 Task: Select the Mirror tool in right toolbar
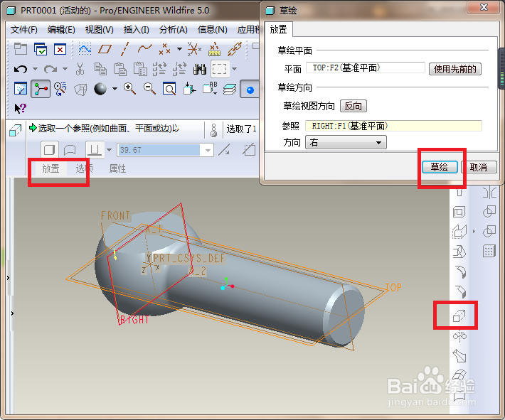pos(489,193)
